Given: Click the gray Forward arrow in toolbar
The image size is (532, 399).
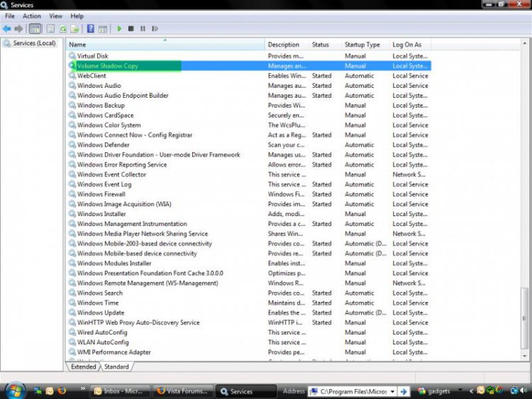Looking at the screenshot, I should [19, 29].
